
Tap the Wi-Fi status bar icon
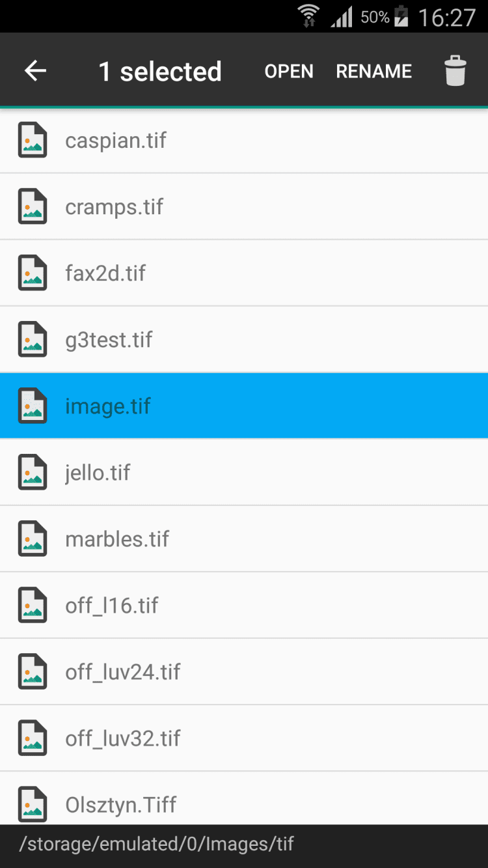pyautogui.click(x=308, y=16)
